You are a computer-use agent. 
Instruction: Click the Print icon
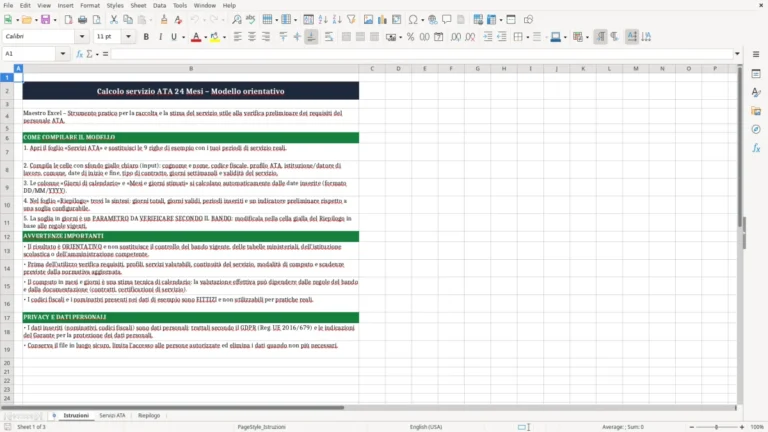(x=82, y=20)
